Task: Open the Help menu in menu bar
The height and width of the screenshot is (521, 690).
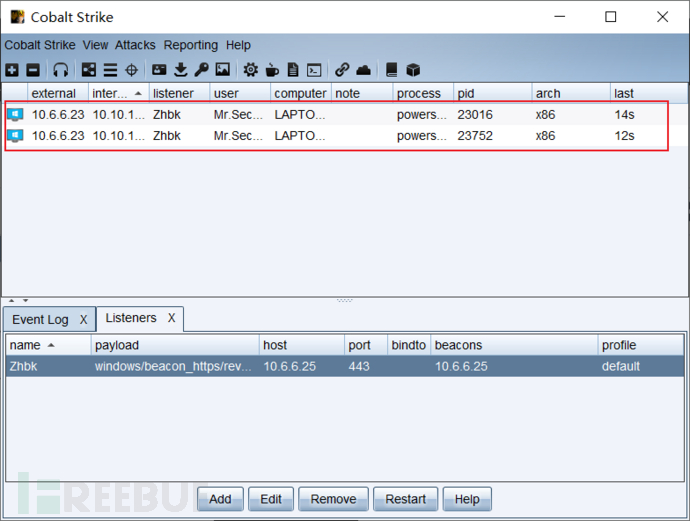Action: pyautogui.click(x=238, y=45)
